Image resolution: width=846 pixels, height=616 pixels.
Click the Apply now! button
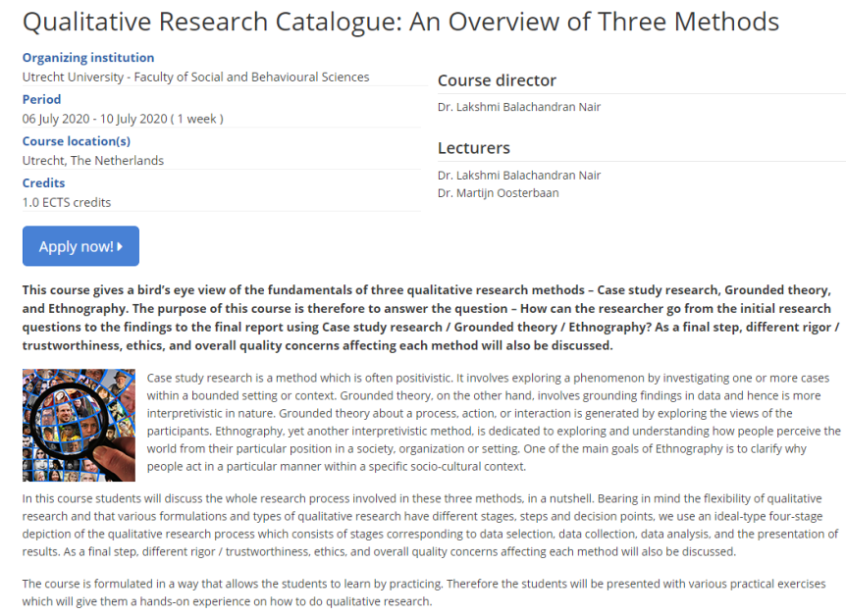point(80,246)
